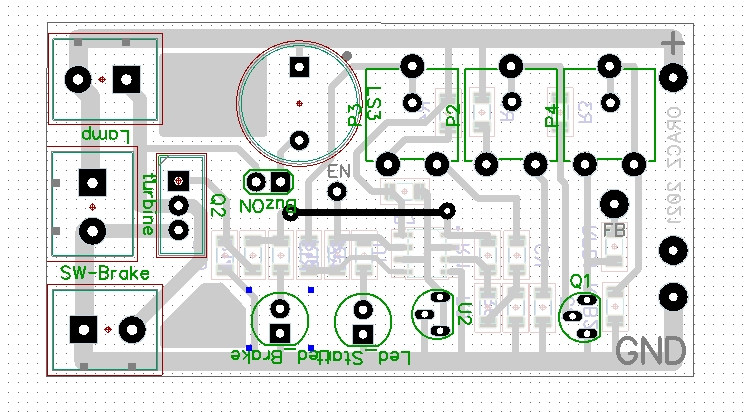
Task: Select the plus symbol on the power rail
Action: point(673,44)
